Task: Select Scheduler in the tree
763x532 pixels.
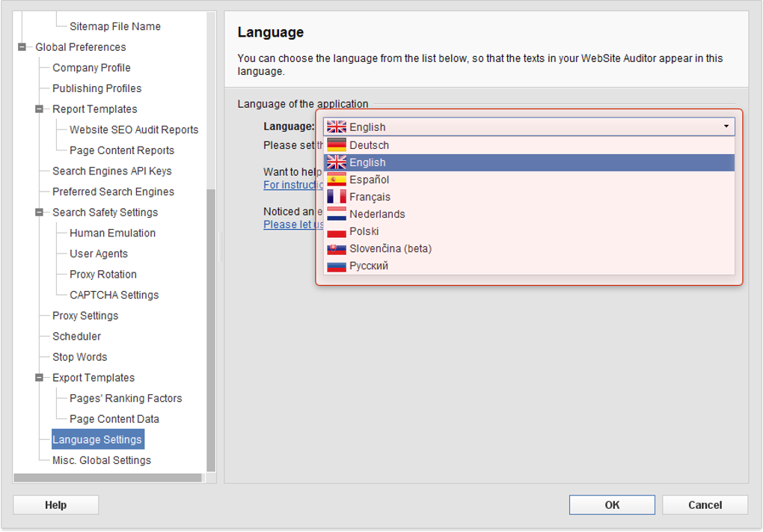Action: coord(76,336)
